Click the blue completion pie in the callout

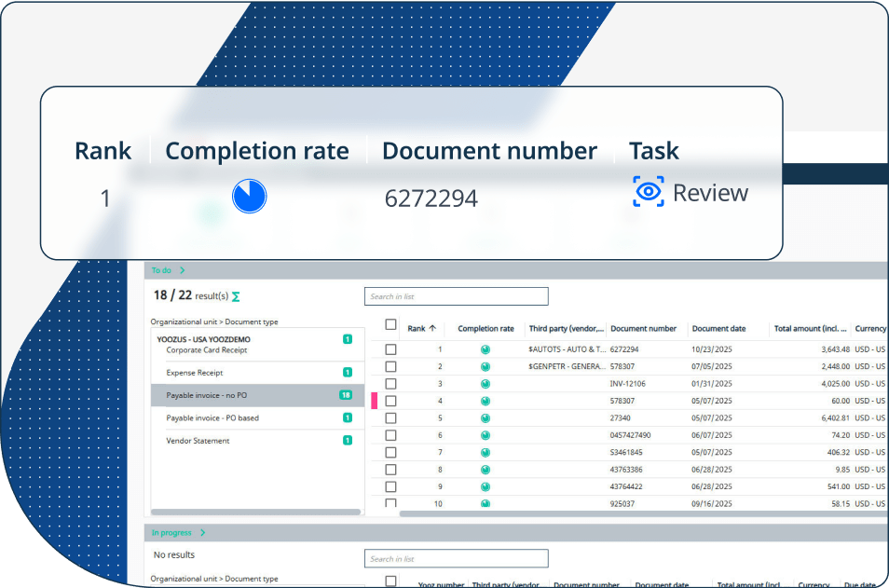(x=250, y=197)
